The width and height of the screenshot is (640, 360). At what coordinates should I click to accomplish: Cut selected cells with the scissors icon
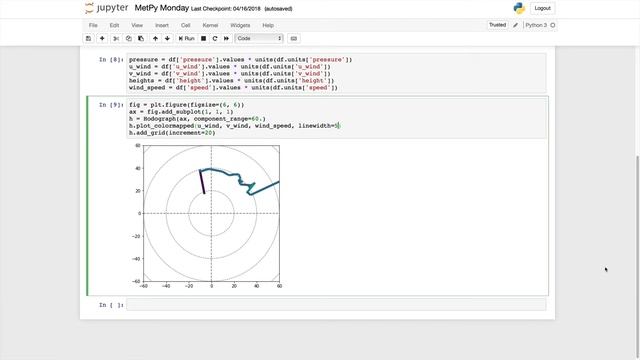[116, 38]
